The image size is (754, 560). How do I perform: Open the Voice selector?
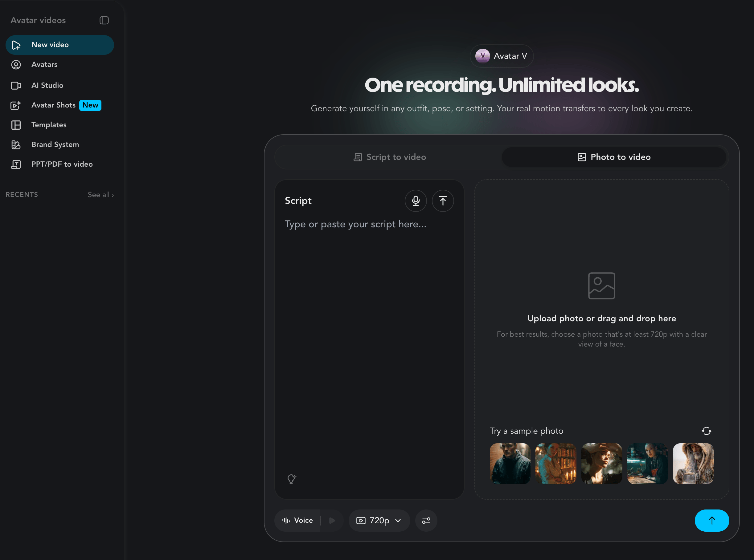tap(298, 520)
